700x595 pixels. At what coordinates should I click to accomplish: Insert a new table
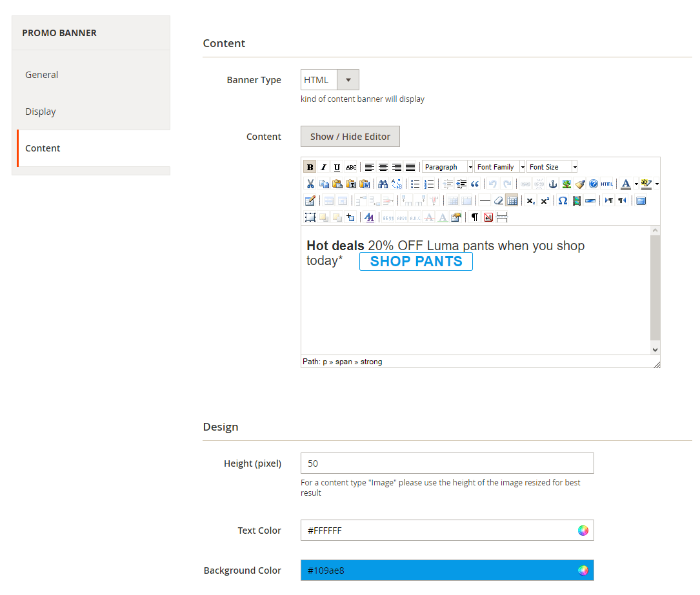click(x=310, y=200)
